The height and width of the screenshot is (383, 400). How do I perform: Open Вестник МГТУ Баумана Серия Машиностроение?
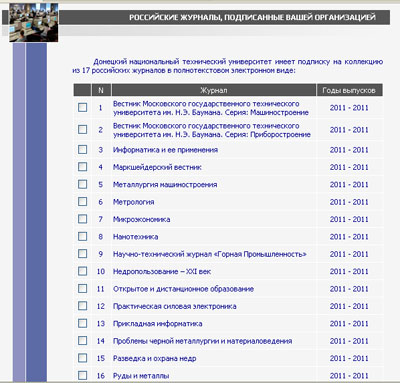click(211, 108)
